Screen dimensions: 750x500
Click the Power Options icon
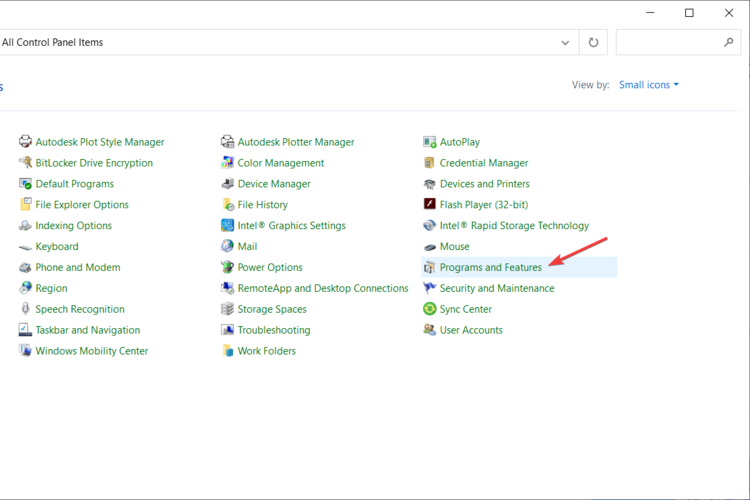(x=228, y=268)
